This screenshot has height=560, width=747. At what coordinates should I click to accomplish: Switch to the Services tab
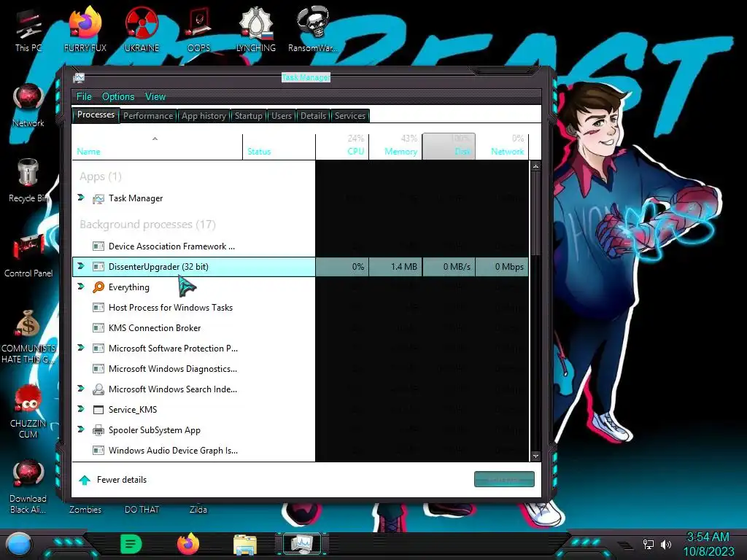[x=350, y=116]
